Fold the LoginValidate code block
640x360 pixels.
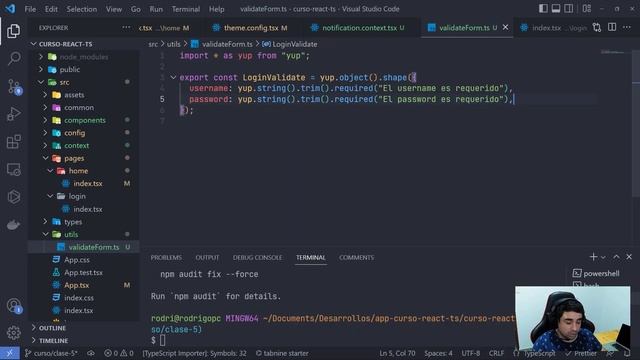[x=173, y=77]
